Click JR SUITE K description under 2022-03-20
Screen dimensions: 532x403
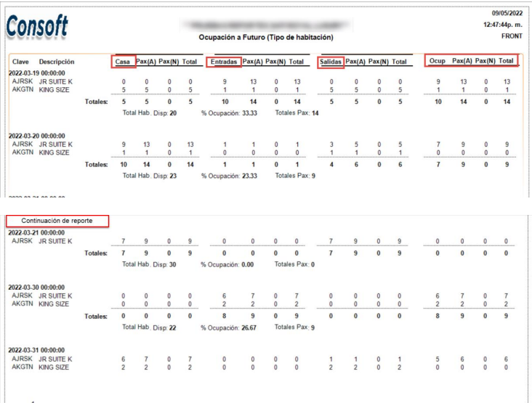(x=56, y=144)
